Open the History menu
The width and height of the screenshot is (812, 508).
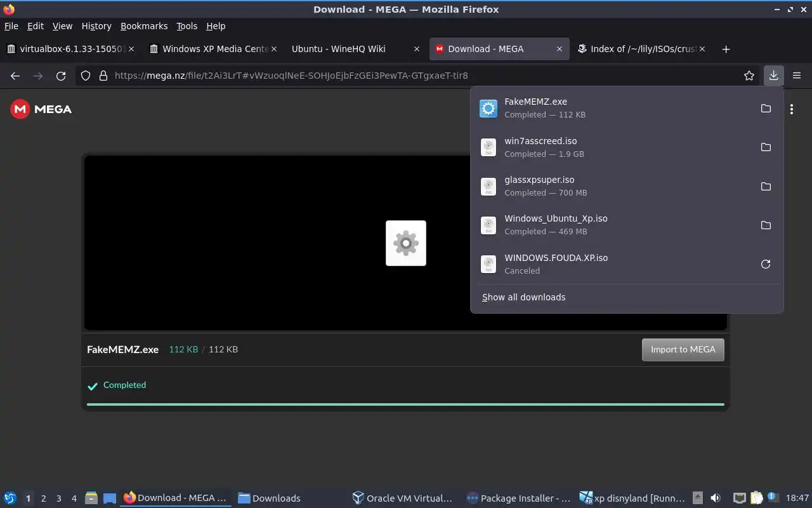click(x=96, y=26)
